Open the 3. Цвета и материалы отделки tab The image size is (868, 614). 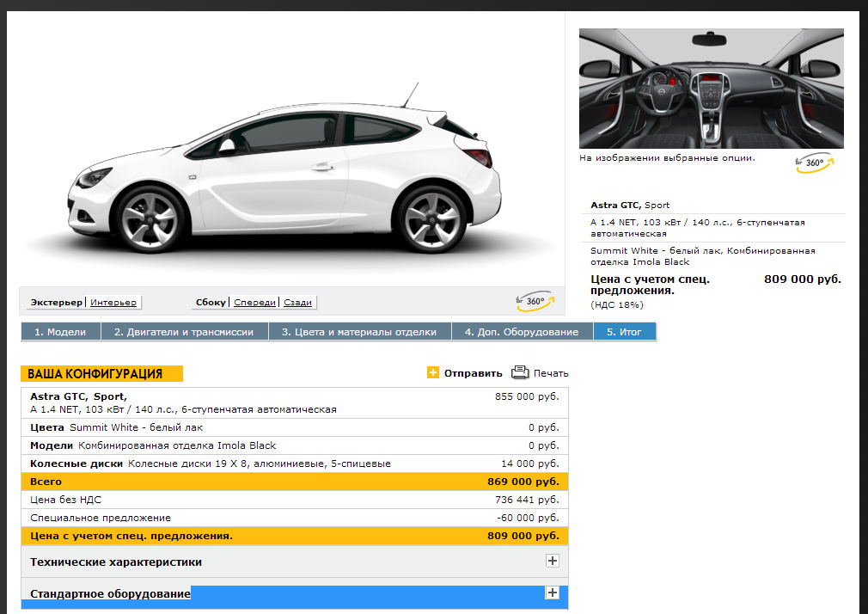click(x=359, y=332)
